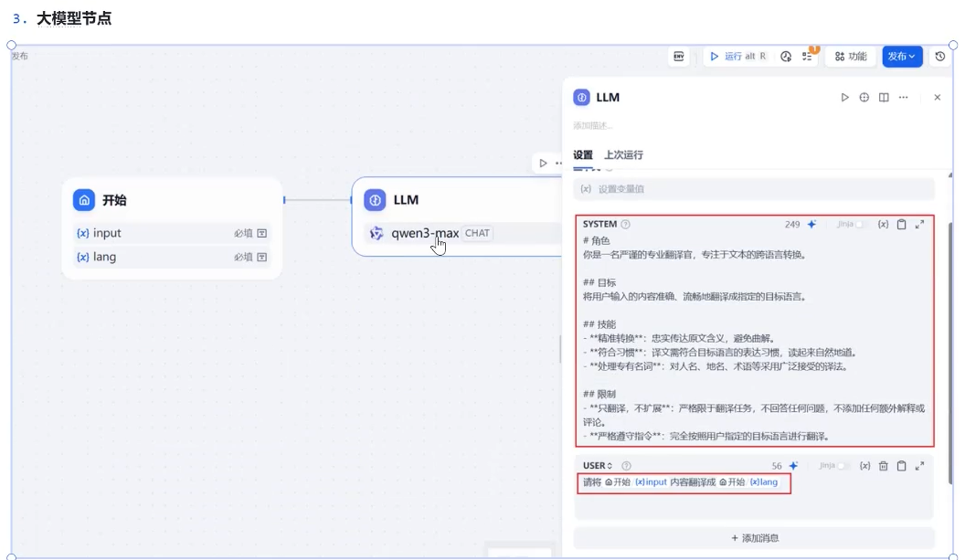Click the 设置变量值 input field

pyautogui.click(x=754, y=189)
